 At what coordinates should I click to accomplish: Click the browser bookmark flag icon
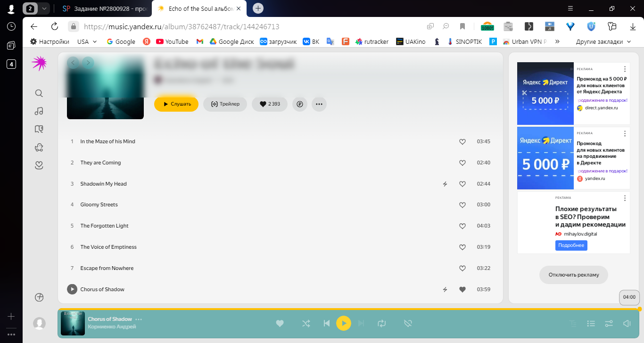462,26
